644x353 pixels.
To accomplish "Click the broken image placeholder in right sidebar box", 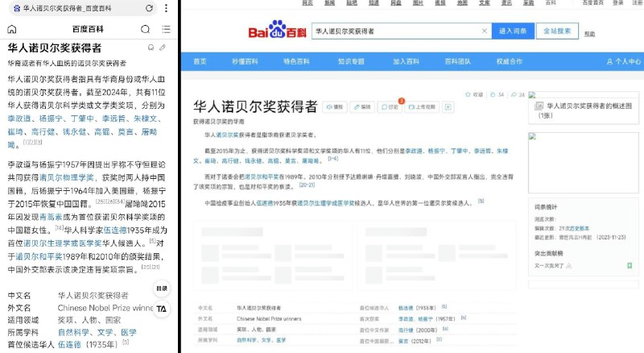I will (532, 136).
